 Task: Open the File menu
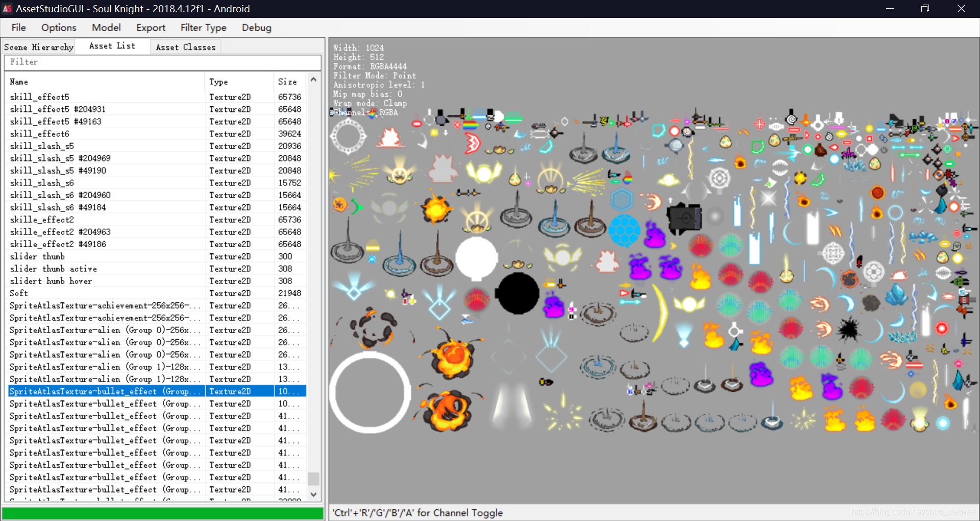pyautogui.click(x=18, y=28)
